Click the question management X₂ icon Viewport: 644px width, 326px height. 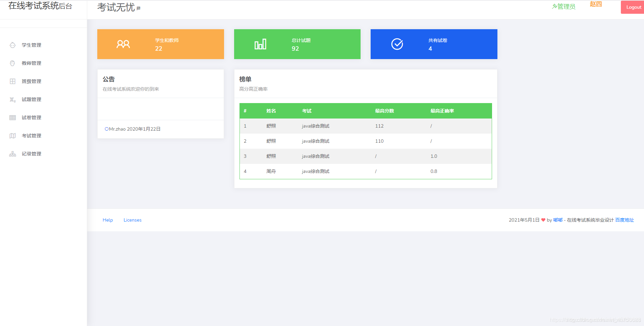(12, 99)
